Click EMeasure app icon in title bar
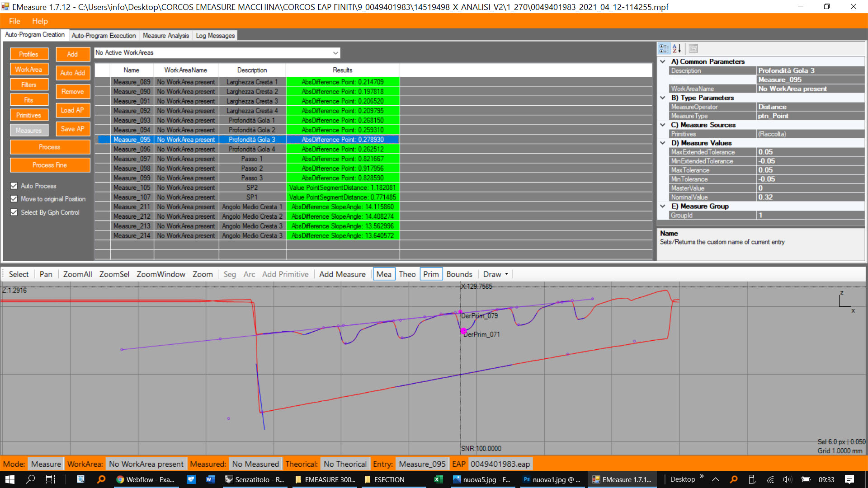The height and width of the screenshot is (488, 868). tap(5, 7)
